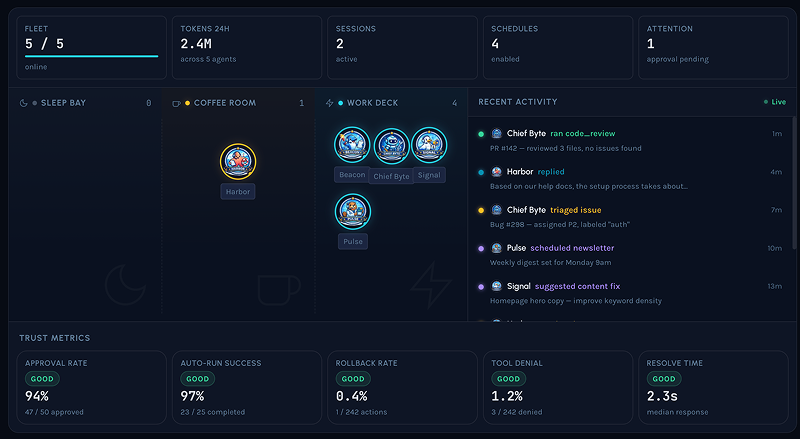Click the Fleet online progress bar
Image resolution: width=800 pixels, height=439 pixels.
[91, 56]
